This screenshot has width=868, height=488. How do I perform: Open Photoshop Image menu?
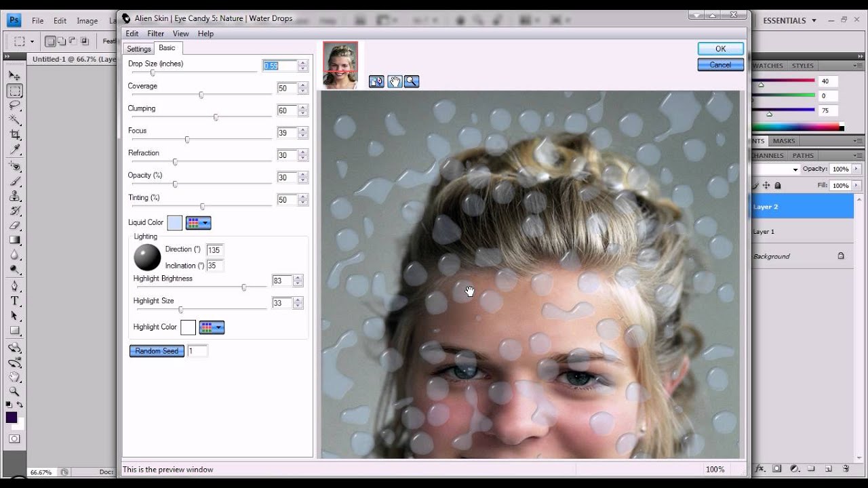click(87, 21)
